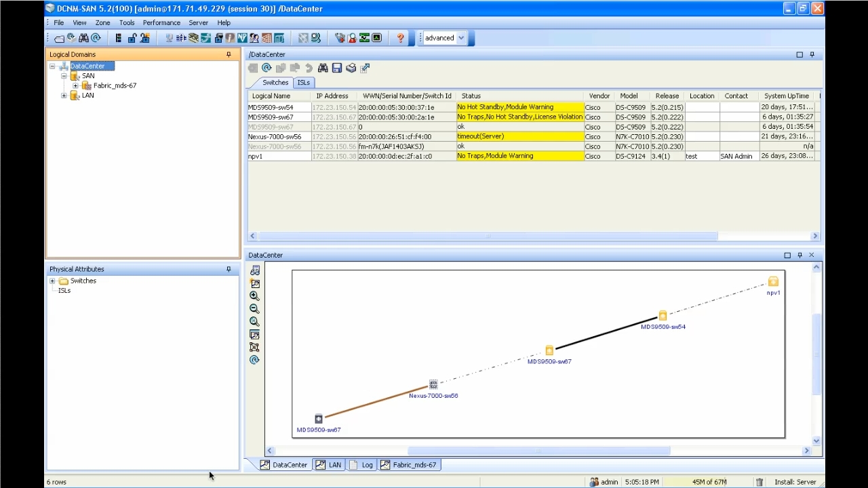
Task: Click the binoculars Find icon in main toolbar
Action: [x=83, y=38]
